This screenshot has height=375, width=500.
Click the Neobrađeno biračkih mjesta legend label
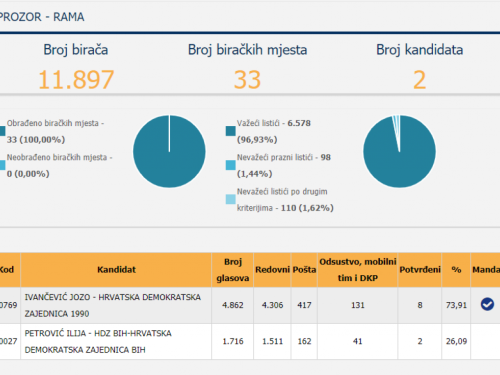[x=59, y=165]
